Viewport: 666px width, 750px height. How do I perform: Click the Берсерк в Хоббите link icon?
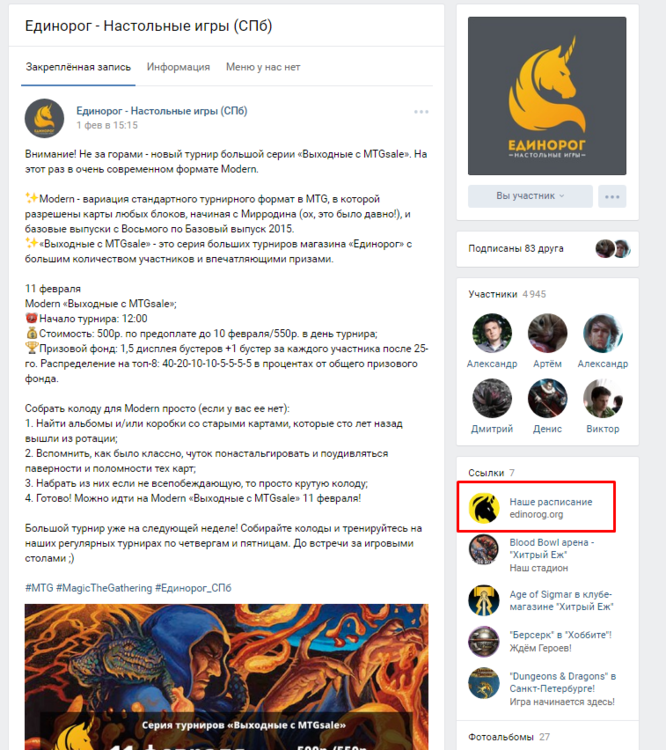(484, 641)
